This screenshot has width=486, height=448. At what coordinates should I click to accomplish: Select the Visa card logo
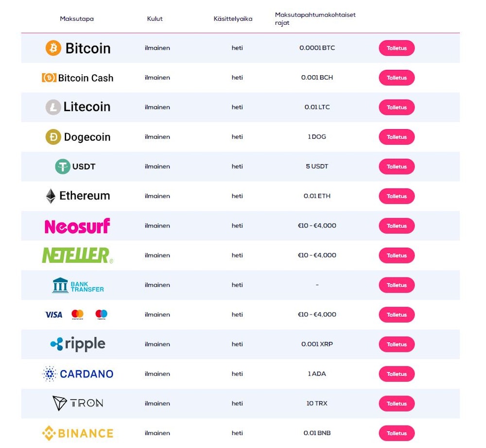pyautogui.click(x=54, y=315)
